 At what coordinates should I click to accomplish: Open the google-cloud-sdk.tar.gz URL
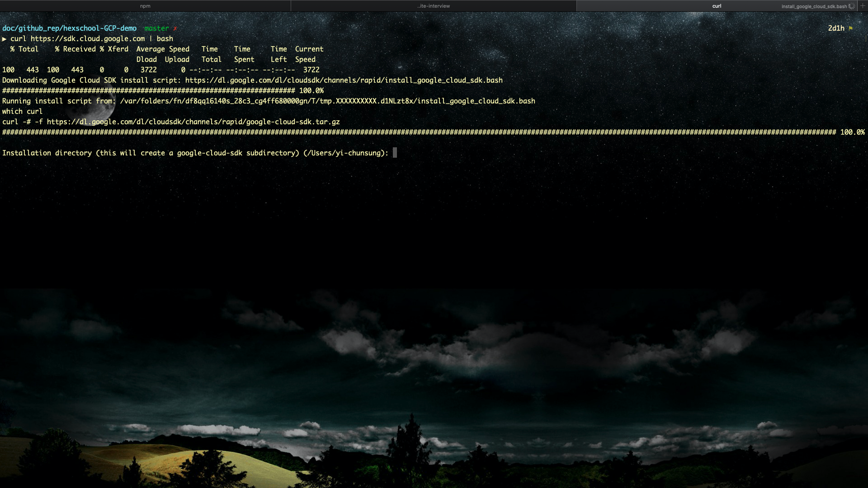click(193, 122)
